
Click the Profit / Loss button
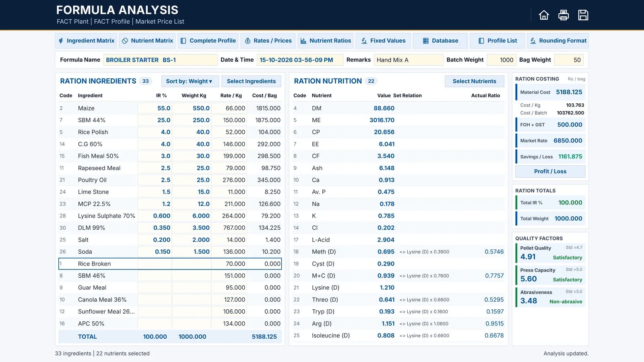pyautogui.click(x=550, y=171)
